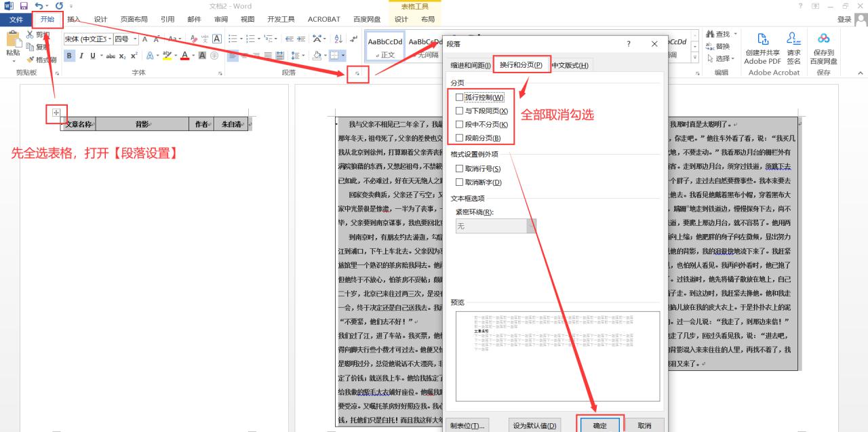
Task: Open the 文件 menu tab
Action: tap(16, 19)
